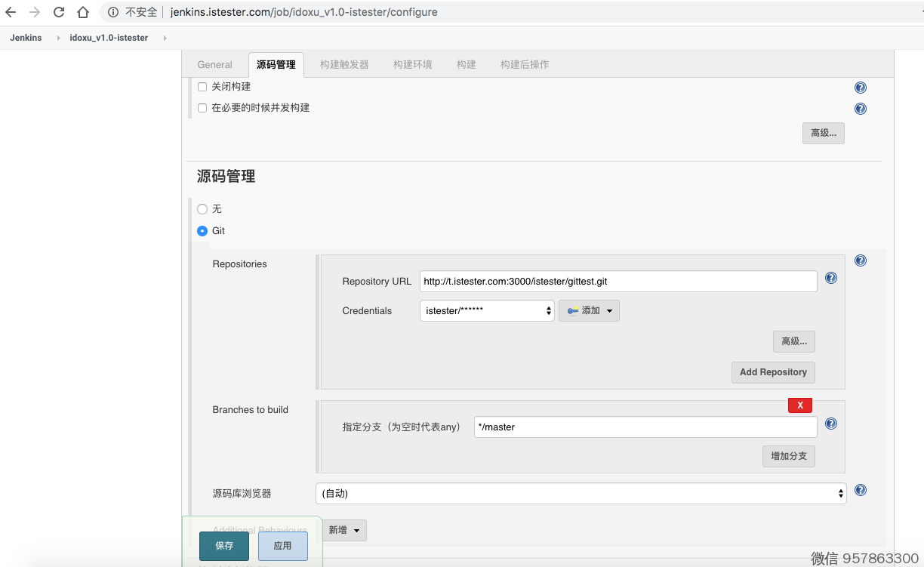Check 在必要的时候并发构建 option
Screen dimensions: 924x567
pyautogui.click(x=202, y=108)
